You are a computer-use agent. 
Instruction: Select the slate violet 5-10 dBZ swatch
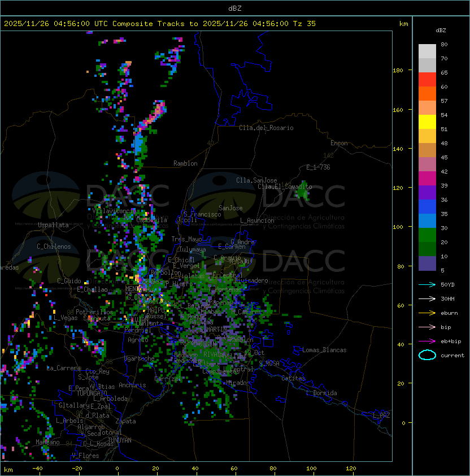(x=427, y=263)
